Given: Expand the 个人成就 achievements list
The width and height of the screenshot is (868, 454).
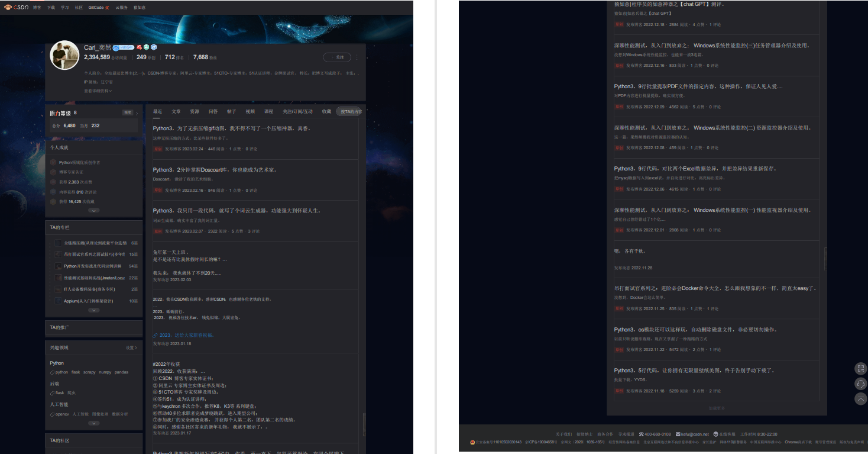Looking at the screenshot, I should (93, 210).
